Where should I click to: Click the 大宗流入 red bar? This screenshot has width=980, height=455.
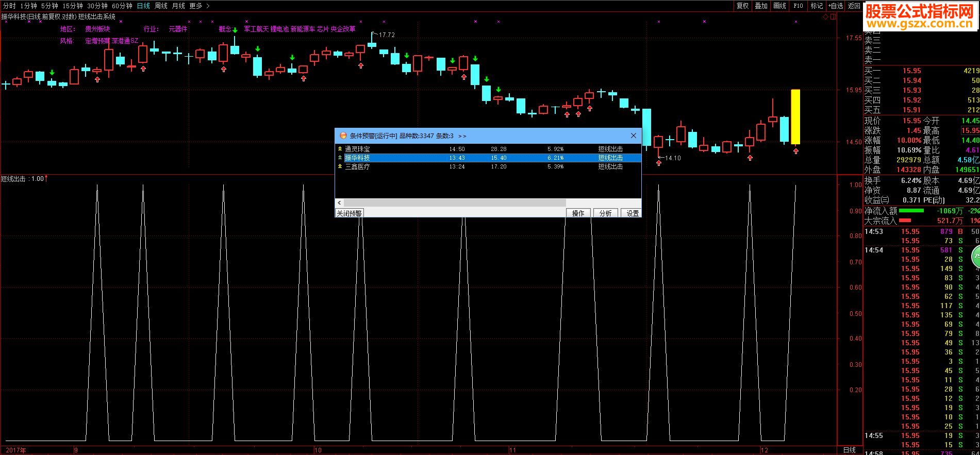(905, 221)
